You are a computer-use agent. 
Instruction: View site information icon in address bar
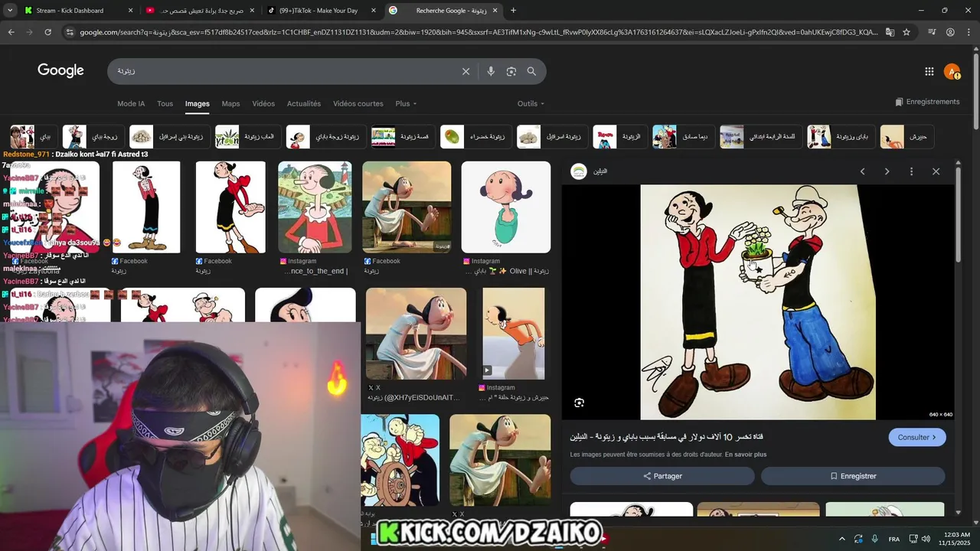point(70,32)
